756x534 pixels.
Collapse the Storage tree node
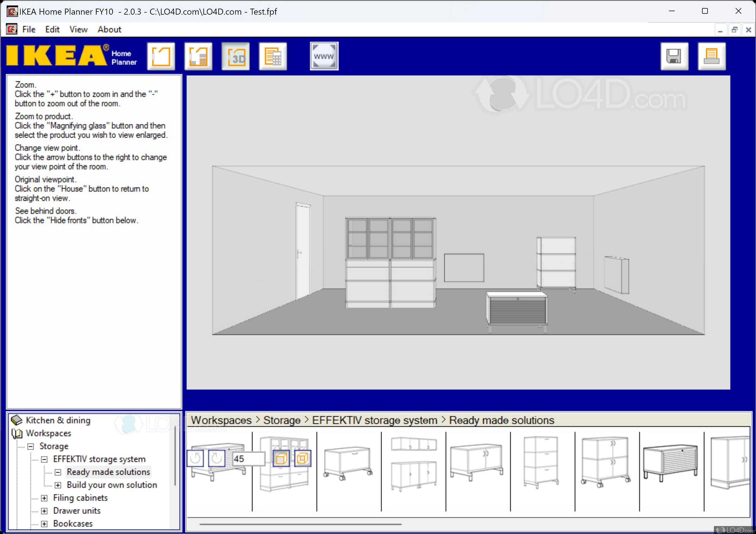coord(31,447)
